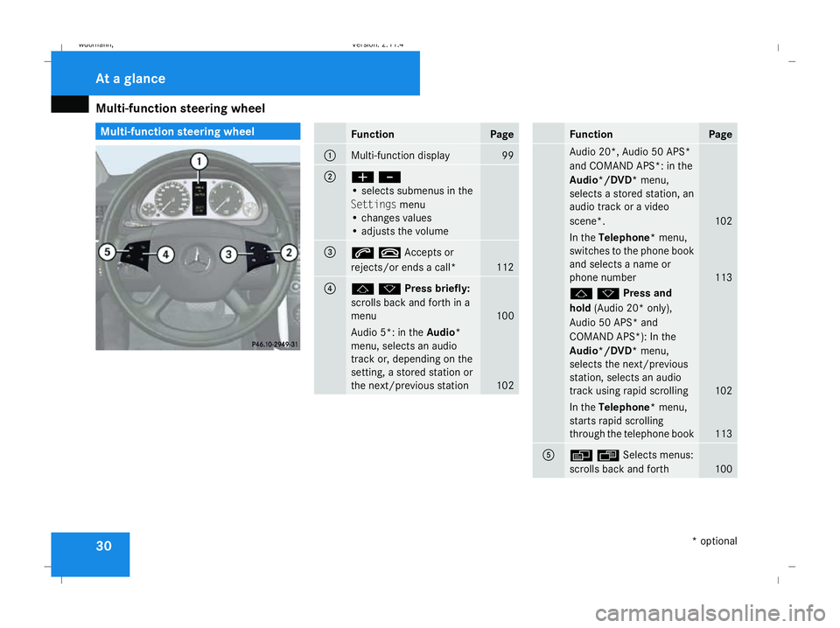Click the 'At a glance' chapter header

click(x=130, y=79)
